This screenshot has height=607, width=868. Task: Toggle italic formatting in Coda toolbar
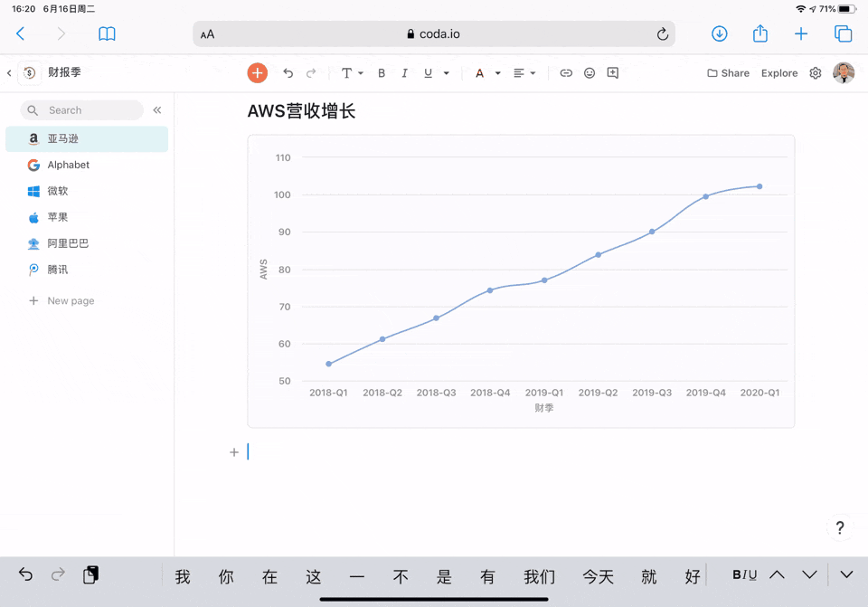pyautogui.click(x=405, y=73)
